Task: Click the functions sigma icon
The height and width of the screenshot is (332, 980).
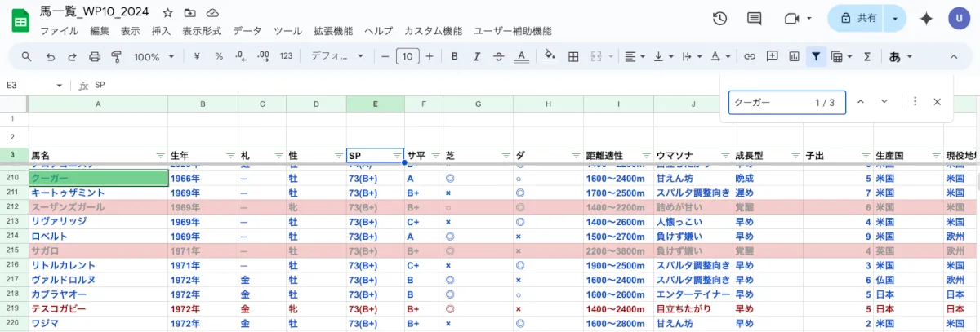Action: pos(867,56)
